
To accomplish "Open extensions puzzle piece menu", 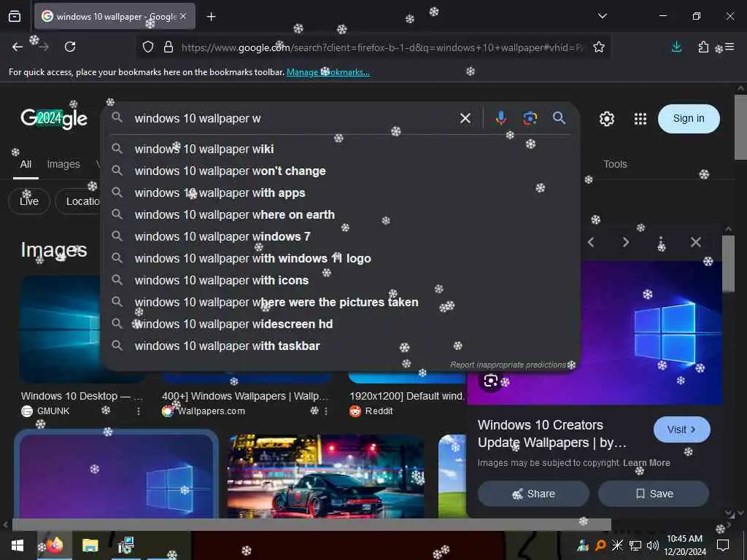I will (x=703, y=47).
